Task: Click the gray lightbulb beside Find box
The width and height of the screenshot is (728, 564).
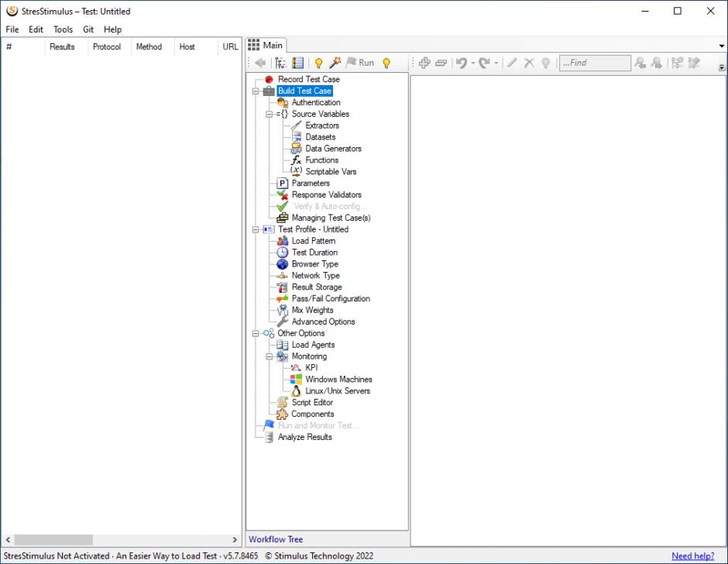Action: [x=546, y=63]
